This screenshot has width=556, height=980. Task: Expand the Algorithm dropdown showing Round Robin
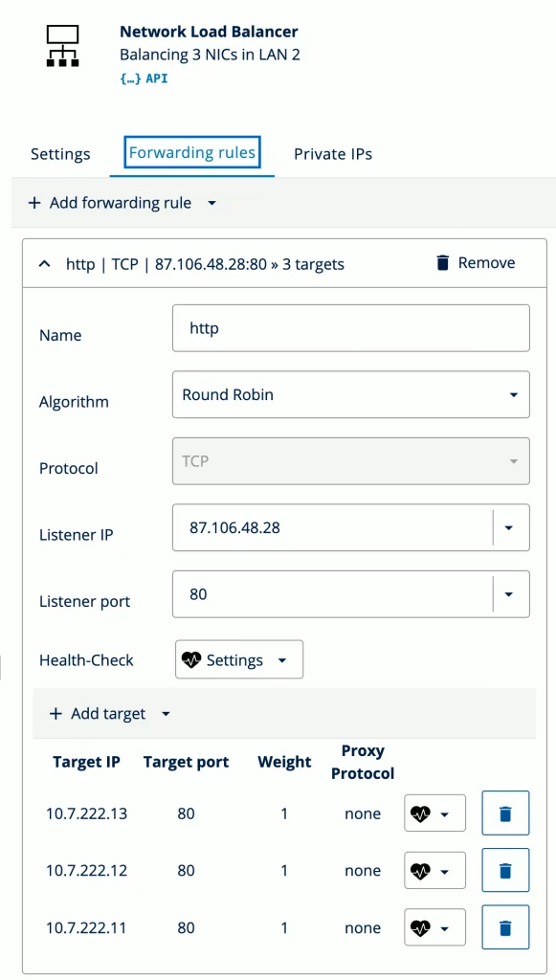(x=511, y=394)
